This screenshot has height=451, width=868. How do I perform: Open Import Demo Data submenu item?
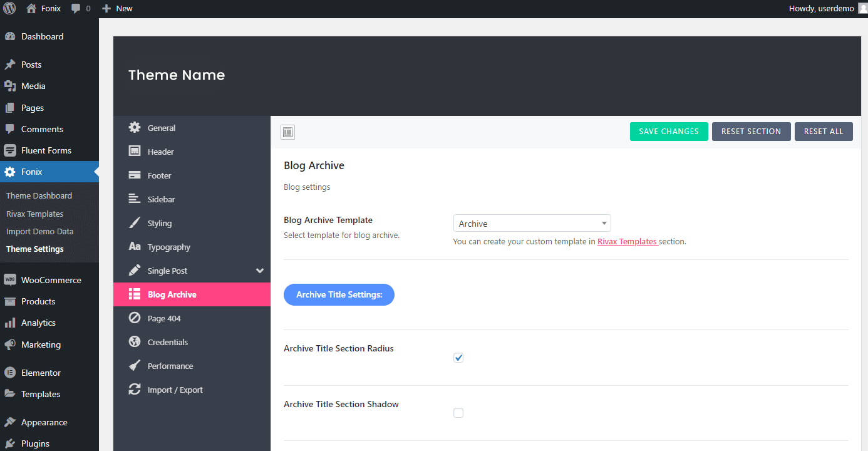[39, 231]
